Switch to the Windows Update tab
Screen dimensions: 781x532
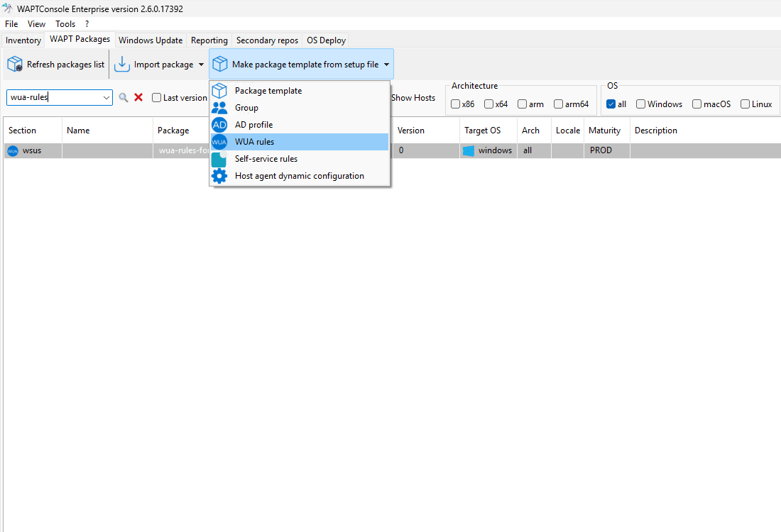click(151, 40)
